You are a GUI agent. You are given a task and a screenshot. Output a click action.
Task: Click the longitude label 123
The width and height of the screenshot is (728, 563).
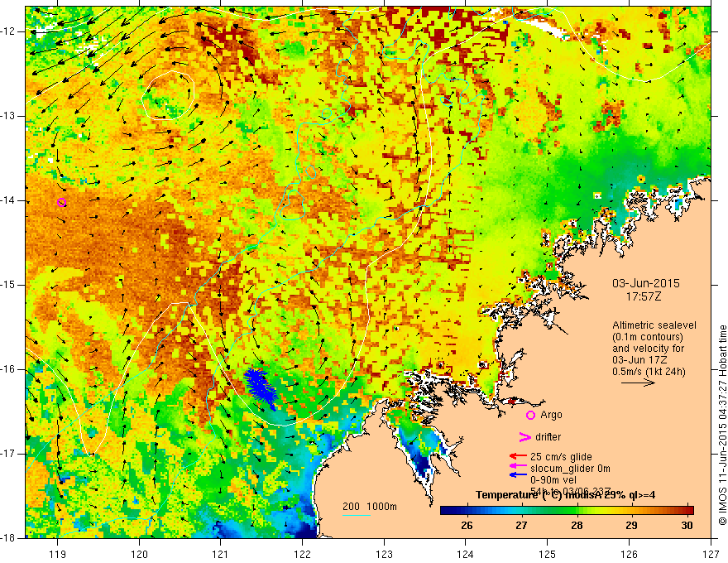[x=384, y=554]
